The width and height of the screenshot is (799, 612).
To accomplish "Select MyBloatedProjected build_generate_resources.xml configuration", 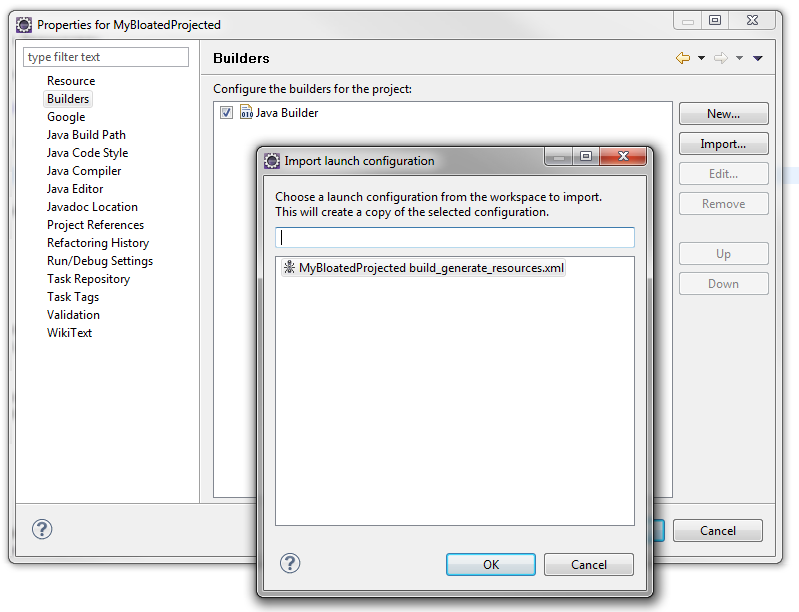I will coord(431,268).
